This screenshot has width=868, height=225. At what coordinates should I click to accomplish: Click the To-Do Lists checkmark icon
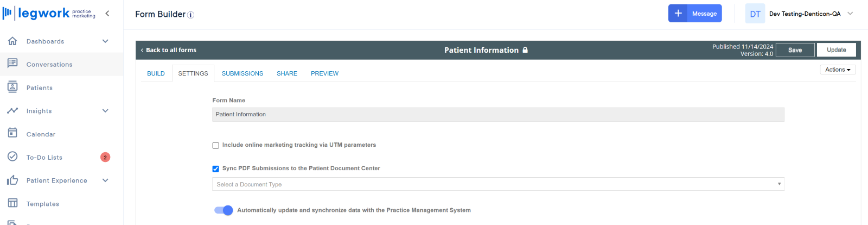point(12,157)
